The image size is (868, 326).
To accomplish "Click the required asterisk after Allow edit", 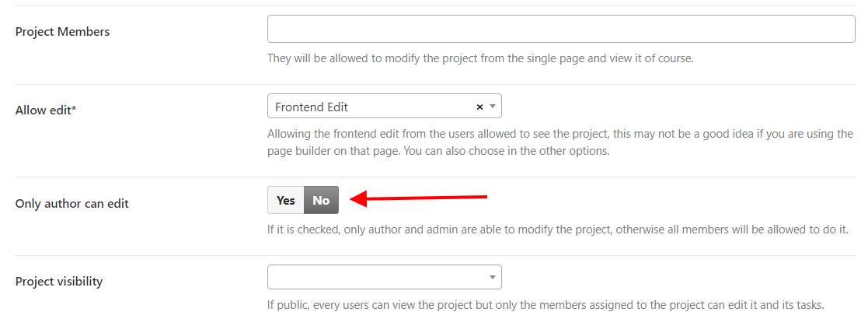I will (74, 109).
